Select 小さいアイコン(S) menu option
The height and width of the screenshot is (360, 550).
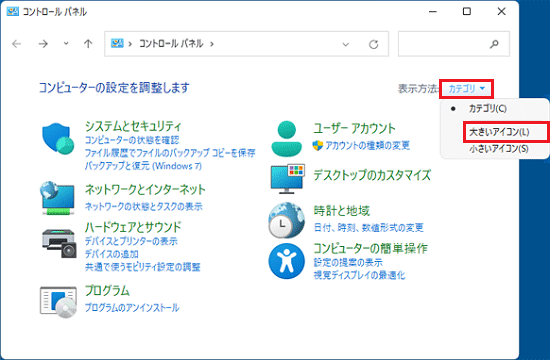pyautogui.click(x=499, y=149)
